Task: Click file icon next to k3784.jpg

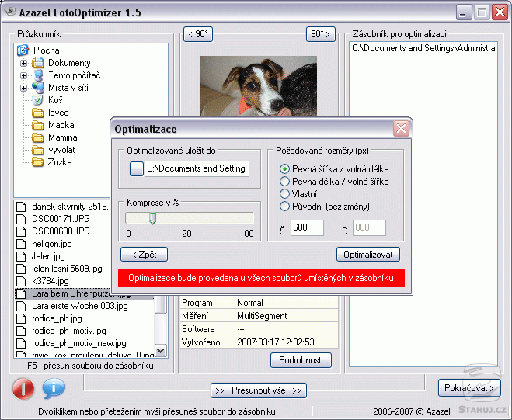Action: (21, 281)
